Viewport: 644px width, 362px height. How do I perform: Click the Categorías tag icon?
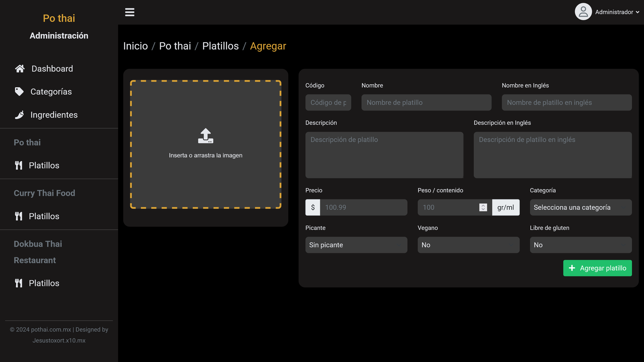click(19, 92)
